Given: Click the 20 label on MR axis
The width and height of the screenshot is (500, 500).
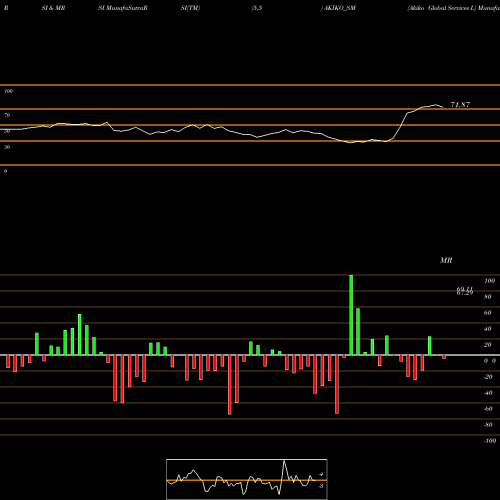Looking at the screenshot, I should pyautogui.click(x=488, y=345).
